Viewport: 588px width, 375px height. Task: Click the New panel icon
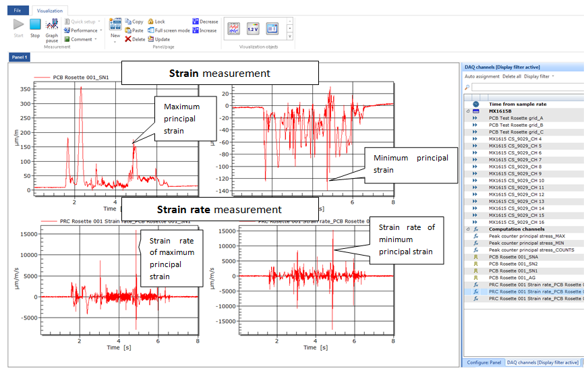pos(115,24)
